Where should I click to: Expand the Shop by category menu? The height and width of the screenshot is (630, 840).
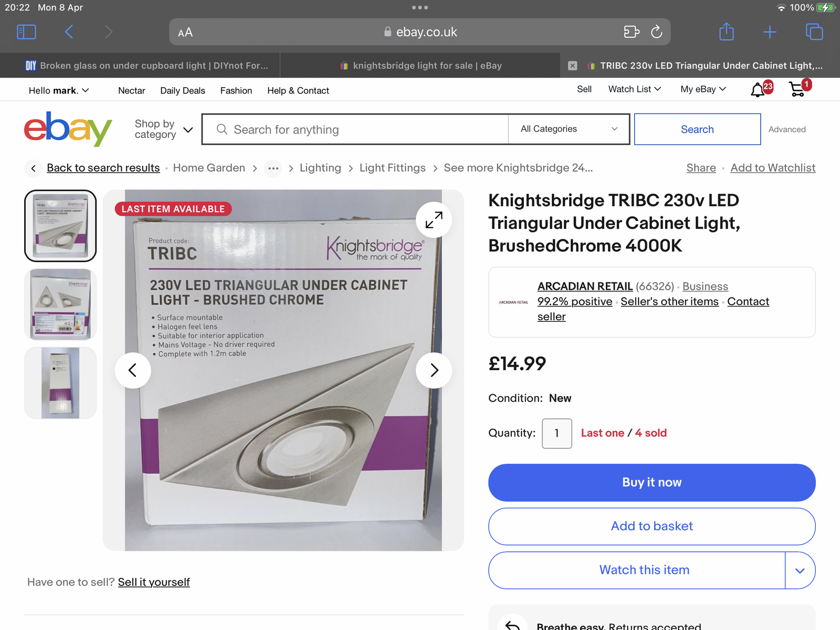pos(163,129)
